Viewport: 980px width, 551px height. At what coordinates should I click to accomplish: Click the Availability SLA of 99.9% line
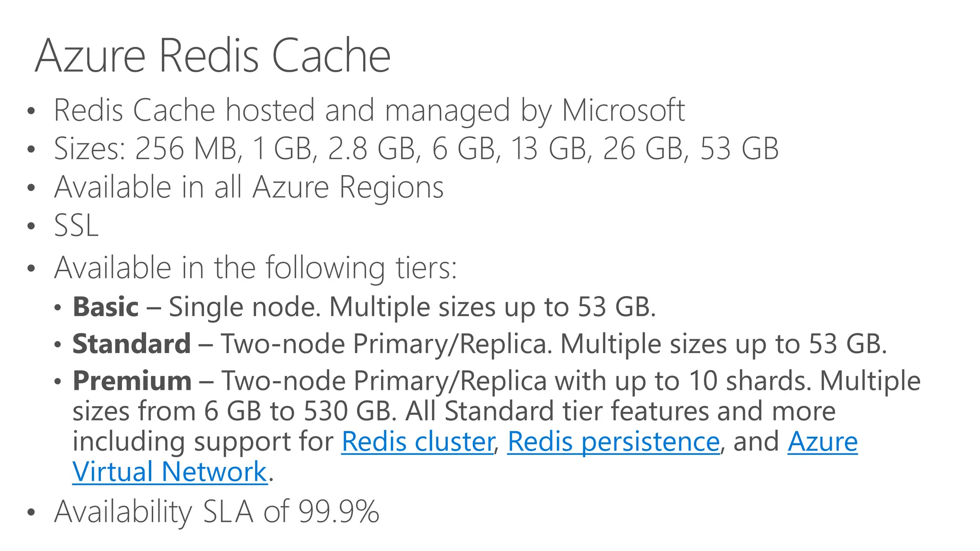click(x=217, y=512)
